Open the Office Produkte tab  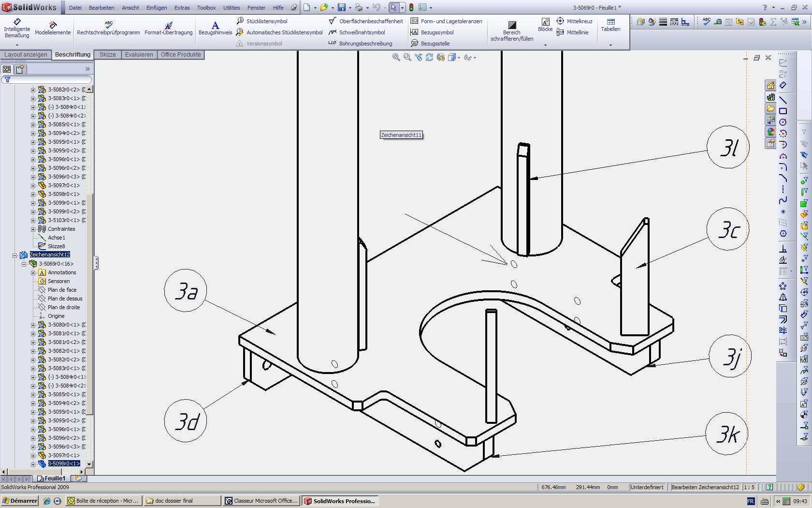(x=181, y=55)
